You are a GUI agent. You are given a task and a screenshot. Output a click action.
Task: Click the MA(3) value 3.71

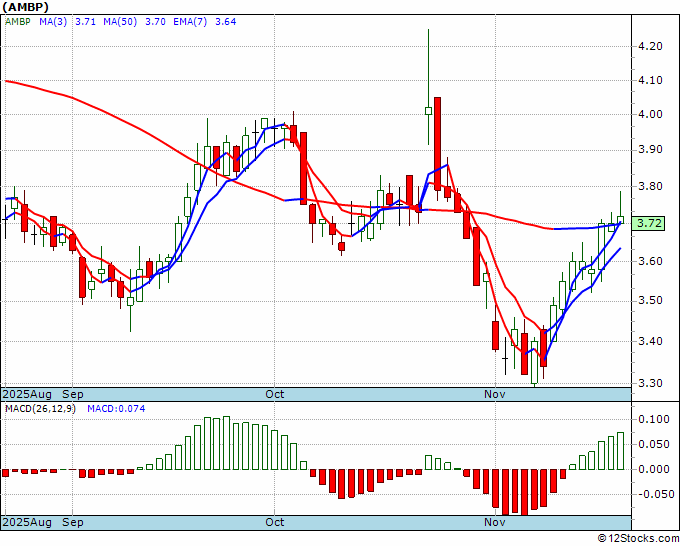[85, 22]
